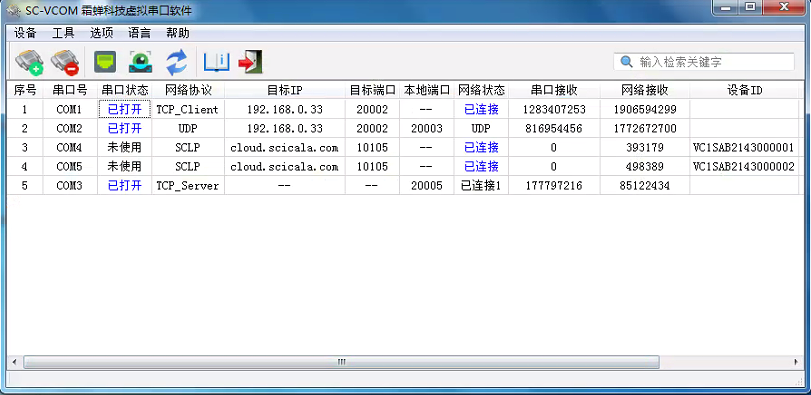Click the 串口状态 column header
Screen dimensions: 811x395
(125, 90)
